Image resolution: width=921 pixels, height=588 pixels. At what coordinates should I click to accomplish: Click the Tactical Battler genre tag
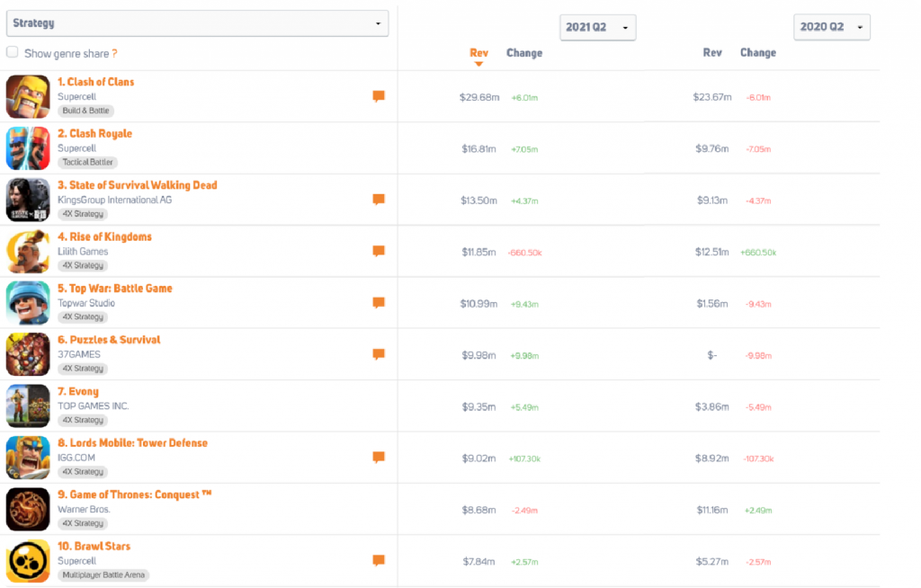click(x=87, y=162)
